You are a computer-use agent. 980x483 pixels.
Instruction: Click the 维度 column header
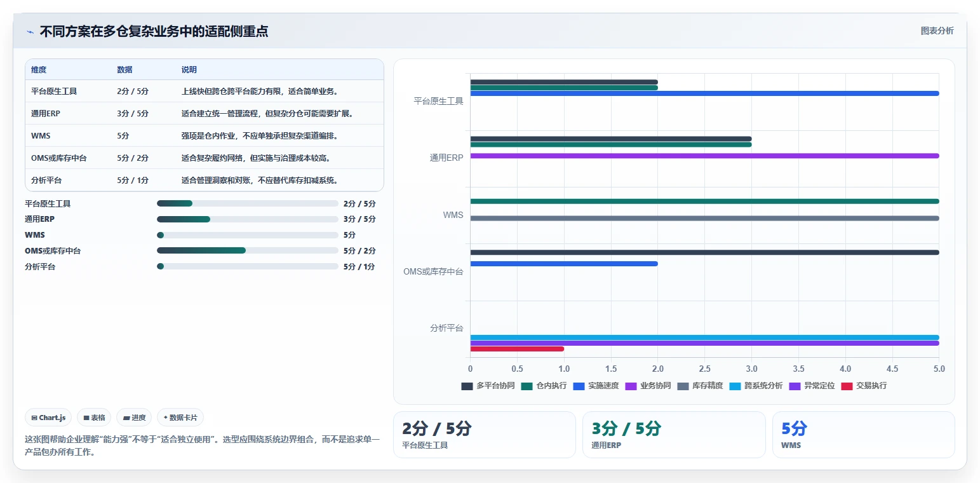[x=39, y=70]
